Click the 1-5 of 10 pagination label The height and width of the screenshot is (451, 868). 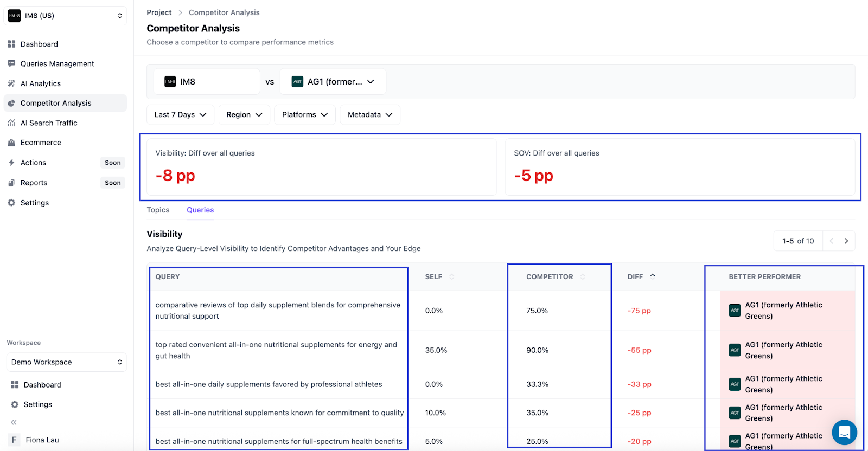tap(798, 241)
